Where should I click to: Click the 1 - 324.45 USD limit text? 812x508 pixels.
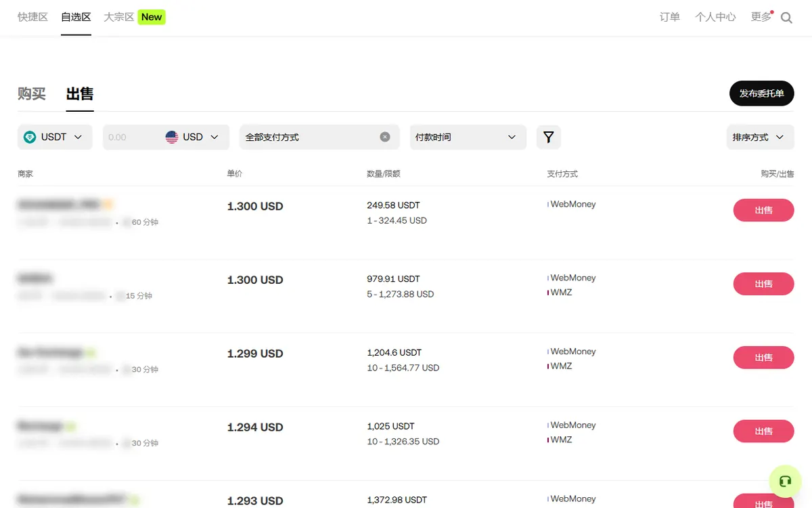tap(397, 221)
